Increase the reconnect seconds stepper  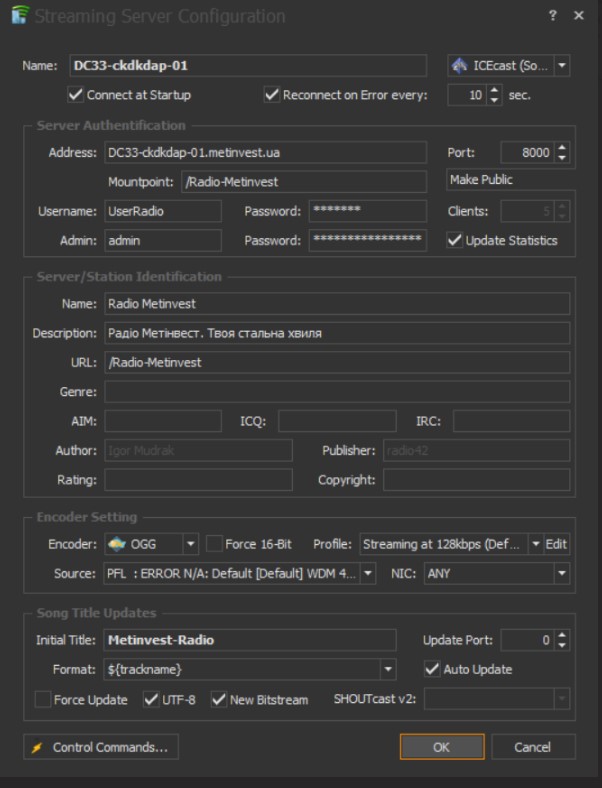[x=494, y=90]
